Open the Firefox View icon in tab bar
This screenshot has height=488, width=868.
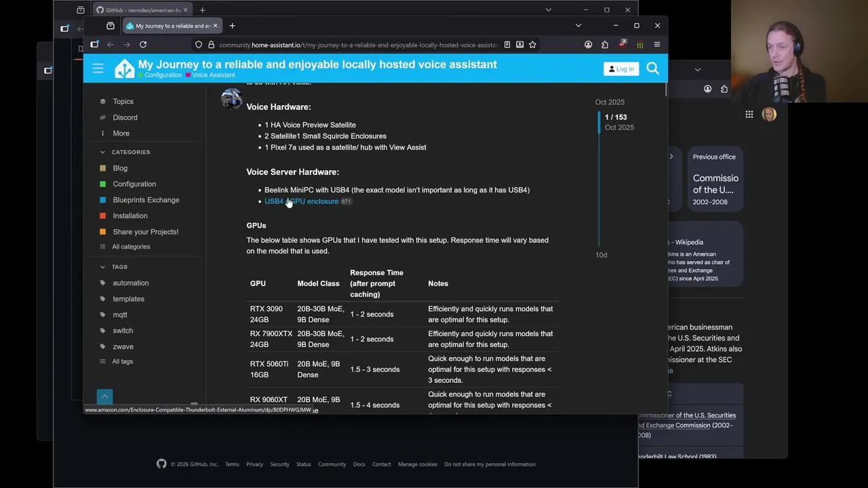pyautogui.click(x=111, y=26)
